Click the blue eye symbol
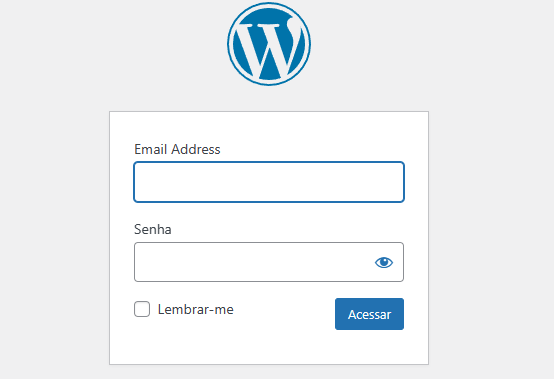Screen dimensions: 554x379 pyautogui.click(x=384, y=262)
